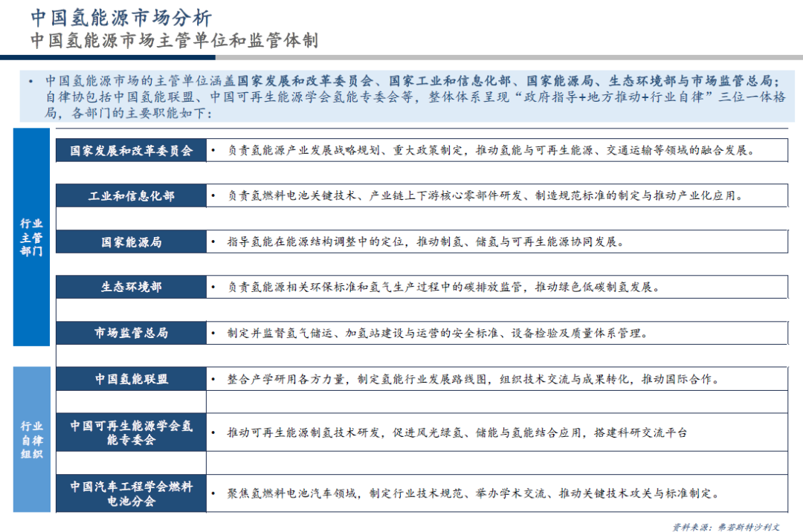Click the 中国汽车工程学会燃料电池分会 cell
The width and height of the screenshot is (803, 532).
(131, 493)
